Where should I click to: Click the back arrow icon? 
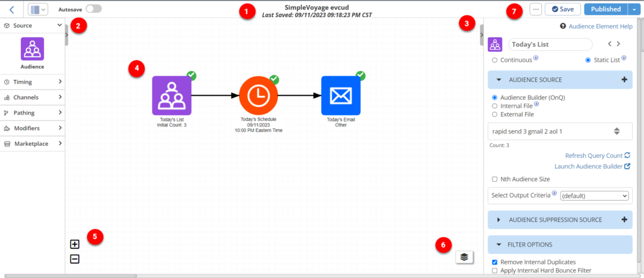(11, 9)
